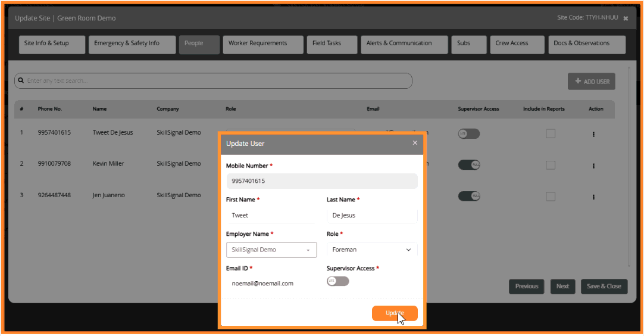Toggle Supervisor Access in Update User dialog
Viewport: 644px width, 336px height.
pyautogui.click(x=337, y=281)
